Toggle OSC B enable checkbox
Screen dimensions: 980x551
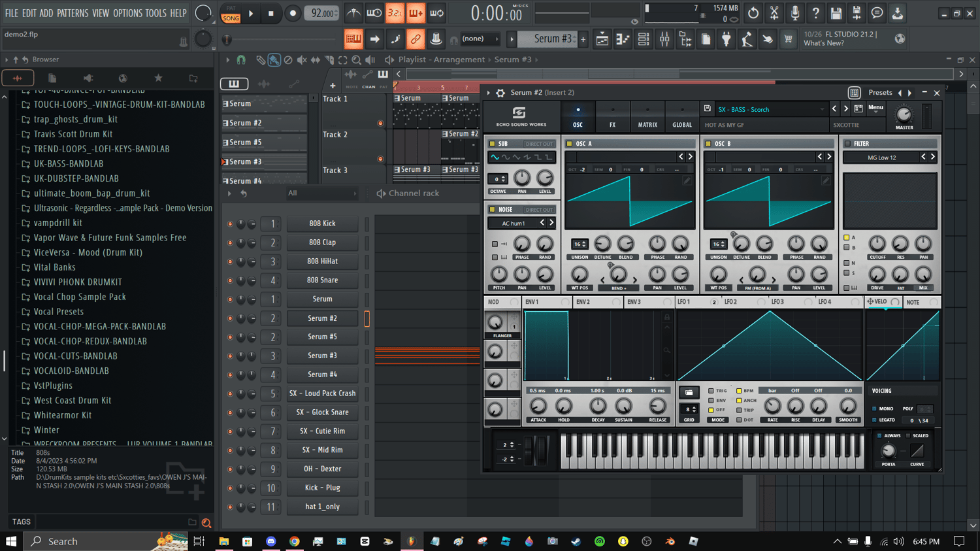(708, 144)
